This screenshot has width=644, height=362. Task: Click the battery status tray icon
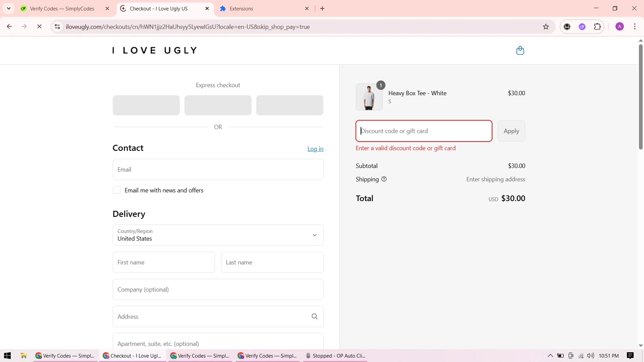pyautogui.click(x=560, y=356)
